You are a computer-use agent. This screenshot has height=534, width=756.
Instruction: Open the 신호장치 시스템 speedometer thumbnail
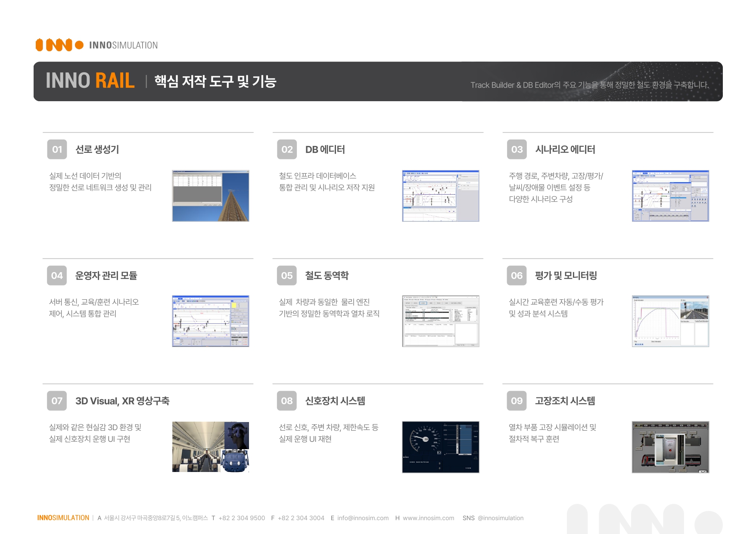441,447
